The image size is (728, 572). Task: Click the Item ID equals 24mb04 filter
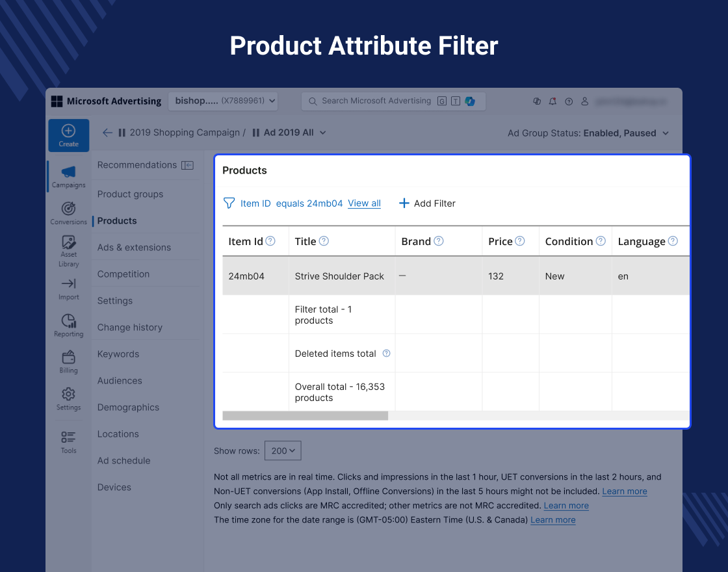click(x=292, y=203)
